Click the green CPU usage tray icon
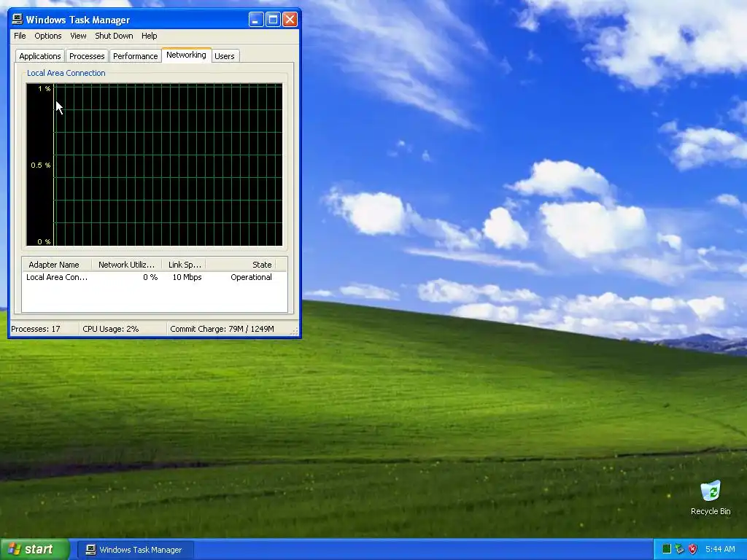 coord(667,550)
